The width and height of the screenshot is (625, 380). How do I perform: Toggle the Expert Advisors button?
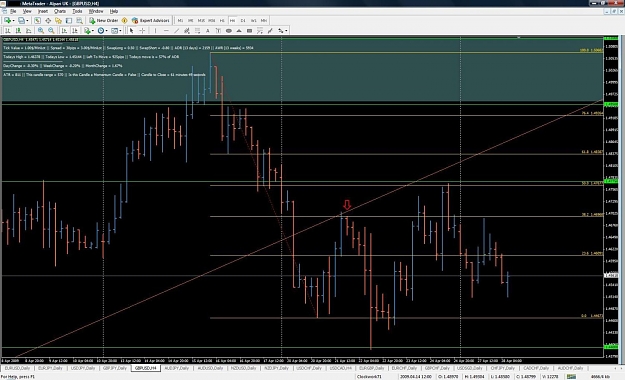(x=150, y=20)
